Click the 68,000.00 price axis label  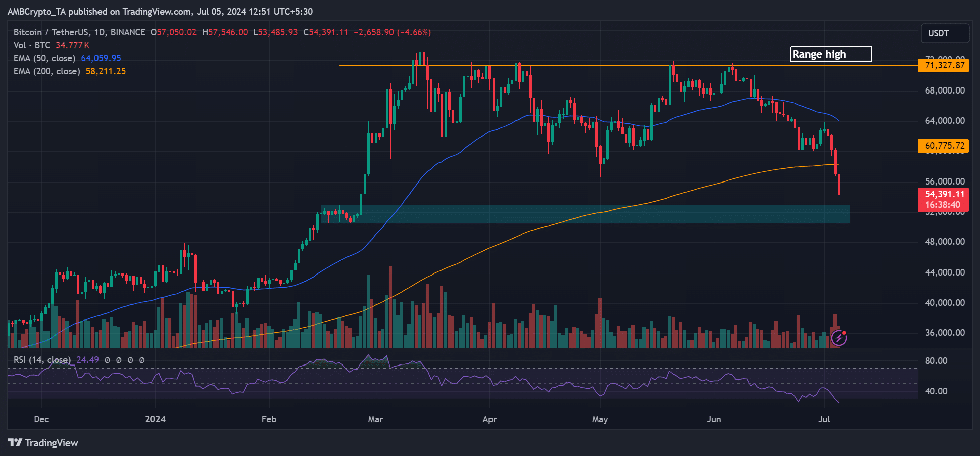pos(945,90)
